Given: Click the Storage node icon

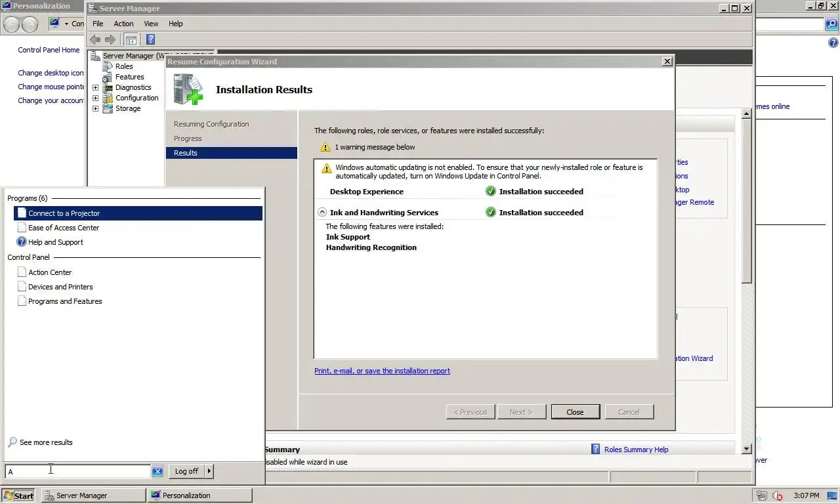Looking at the screenshot, I should tap(108, 108).
